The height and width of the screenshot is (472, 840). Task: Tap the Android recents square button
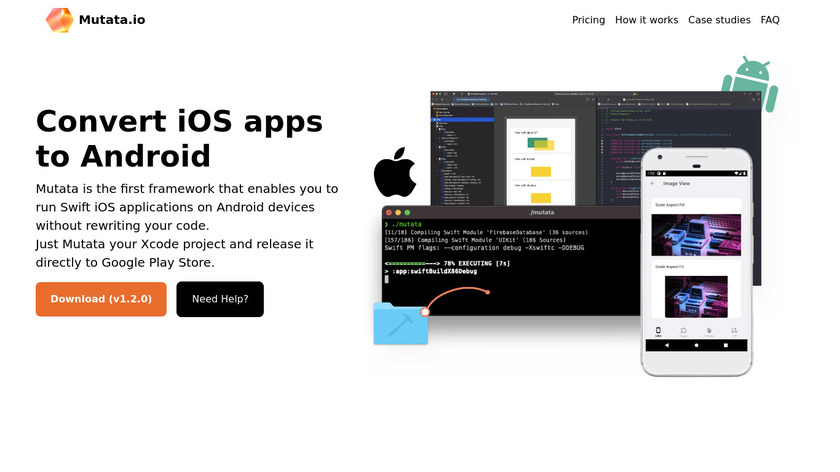coord(726,346)
